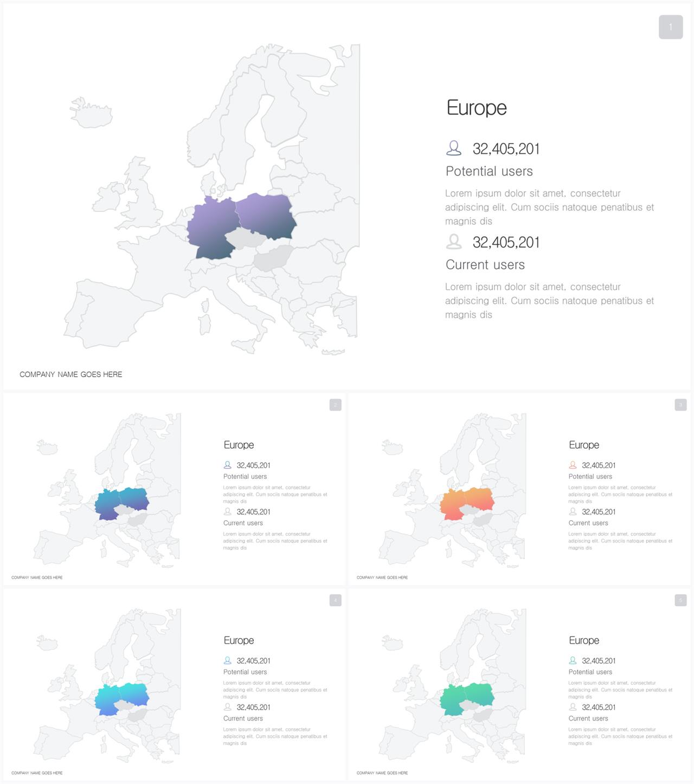This screenshot has height=784, width=694.
Task: Click the blue user icon on slide 2
Action: pyautogui.click(x=227, y=465)
